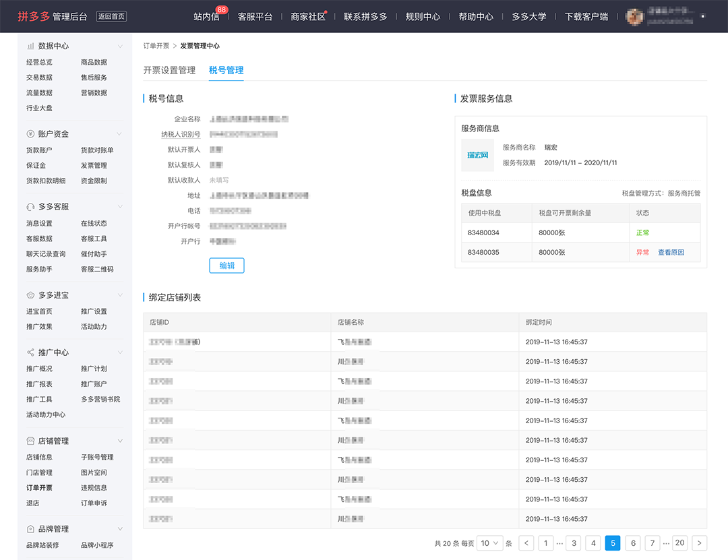The width and height of the screenshot is (728, 560).
Task: Click the 店铺管理 shop icon
Action: [30, 441]
